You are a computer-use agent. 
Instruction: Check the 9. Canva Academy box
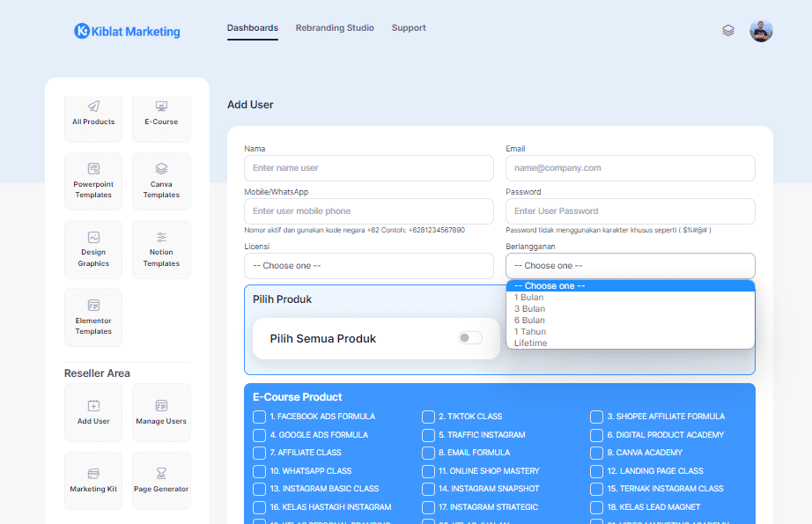click(596, 453)
